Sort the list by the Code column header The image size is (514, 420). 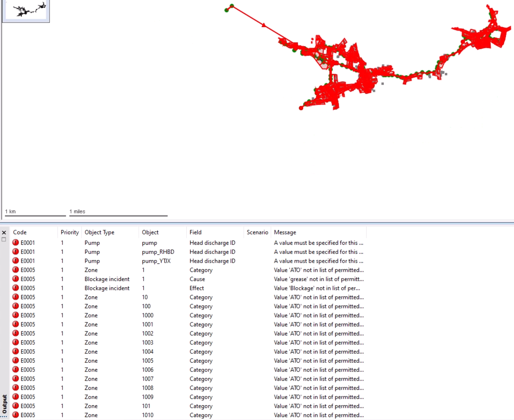[20, 232]
